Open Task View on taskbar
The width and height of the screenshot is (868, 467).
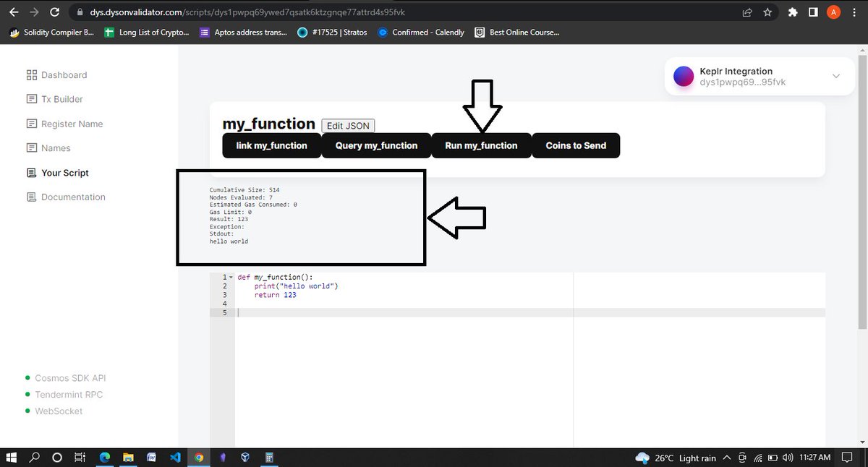(81, 457)
